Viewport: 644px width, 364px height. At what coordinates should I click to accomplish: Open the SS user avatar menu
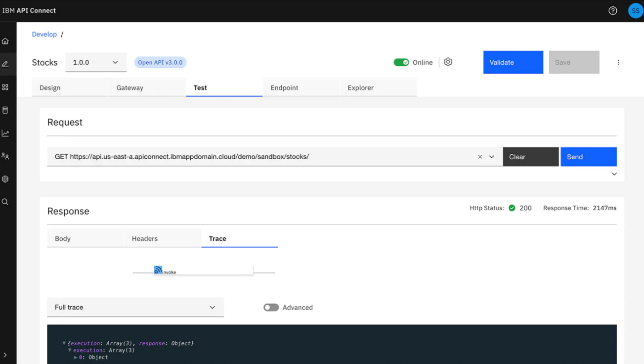tap(636, 11)
